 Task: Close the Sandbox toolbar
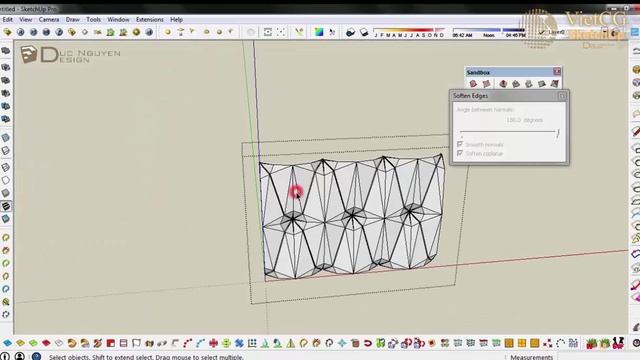pos(557,72)
